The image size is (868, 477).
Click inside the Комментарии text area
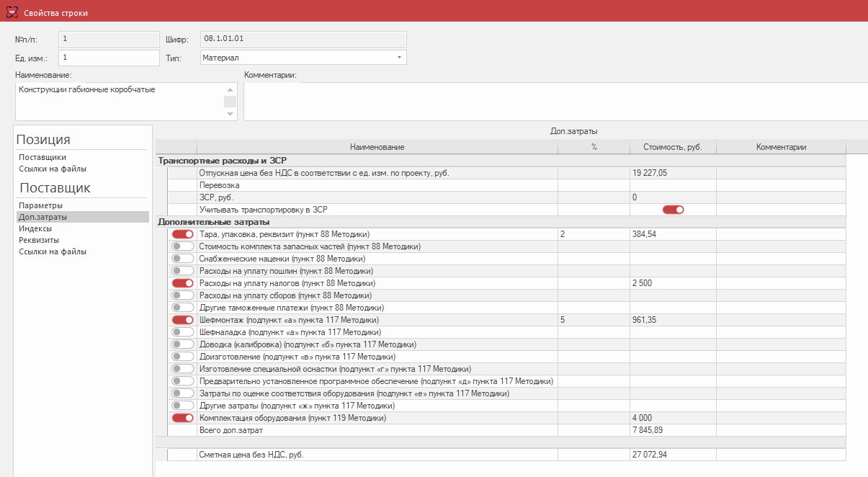[x=555, y=101]
